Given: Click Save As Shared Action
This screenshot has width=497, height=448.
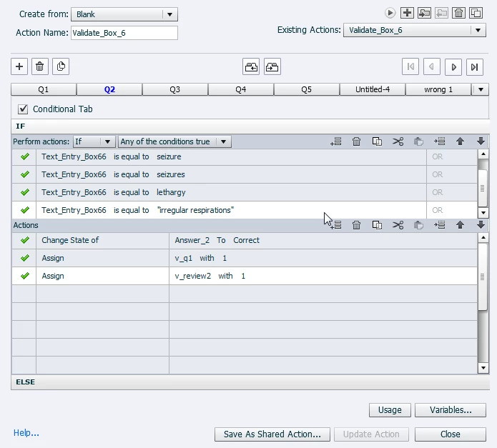Looking at the screenshot, I should [272, 434].
